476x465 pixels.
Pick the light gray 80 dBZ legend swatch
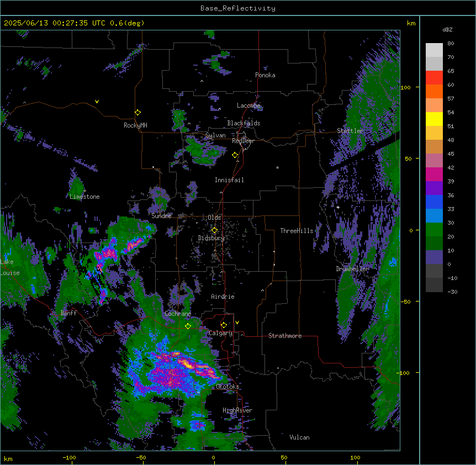coord(434,50)
